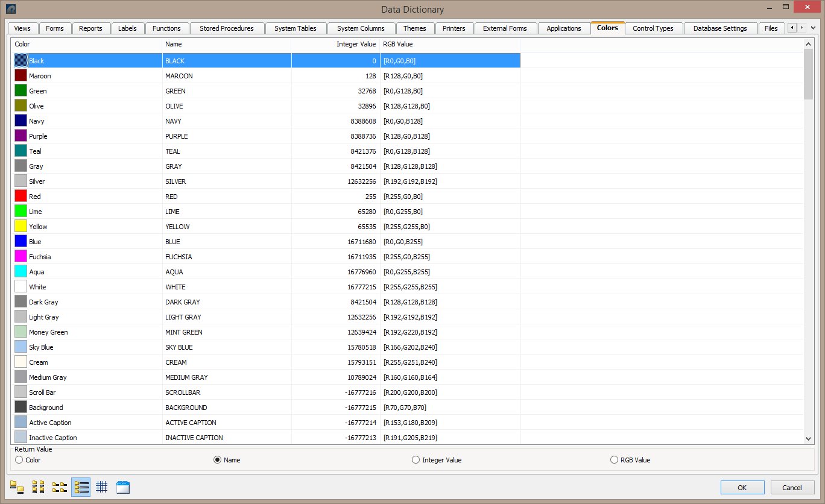Sort by the Integer Value column header
Screen dimensions: 825x504
pos(356,44)
